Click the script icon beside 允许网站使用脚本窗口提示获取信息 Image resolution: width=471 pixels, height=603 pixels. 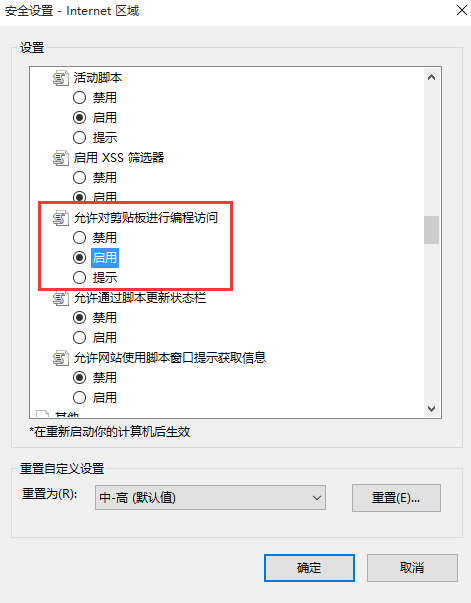click(60, 358)
